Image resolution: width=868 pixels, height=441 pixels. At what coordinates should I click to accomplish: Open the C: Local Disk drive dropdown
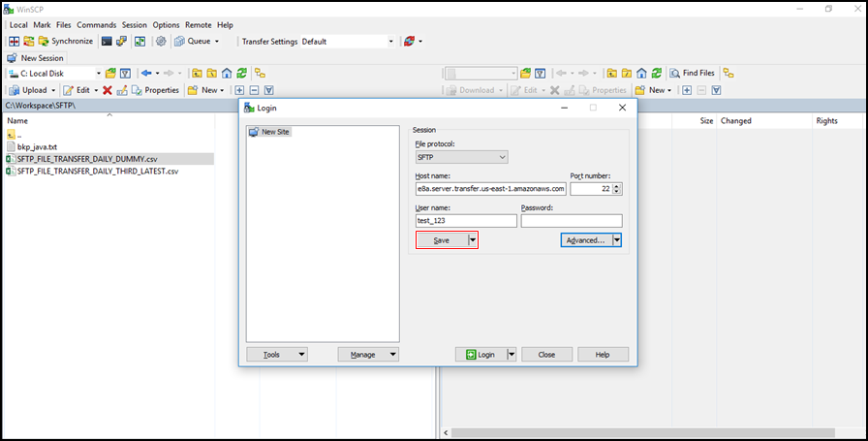(55, 73)
